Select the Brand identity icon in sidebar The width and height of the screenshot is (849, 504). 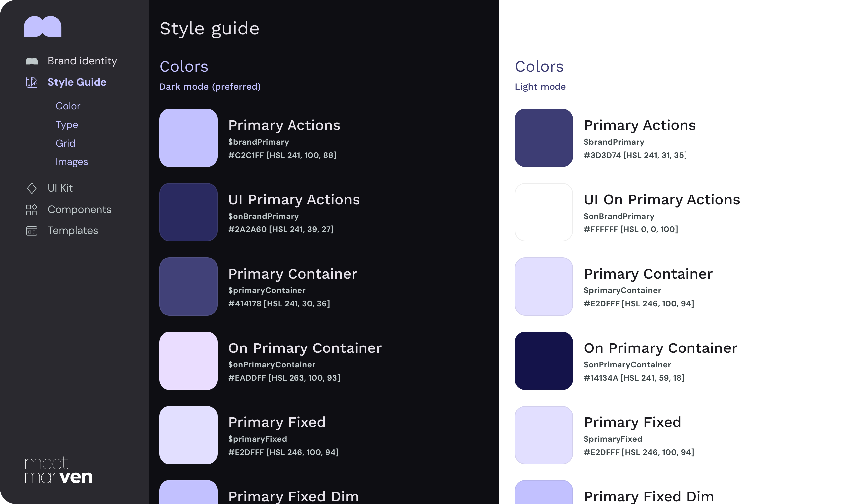pyautogui.click(x=32, y=60)
